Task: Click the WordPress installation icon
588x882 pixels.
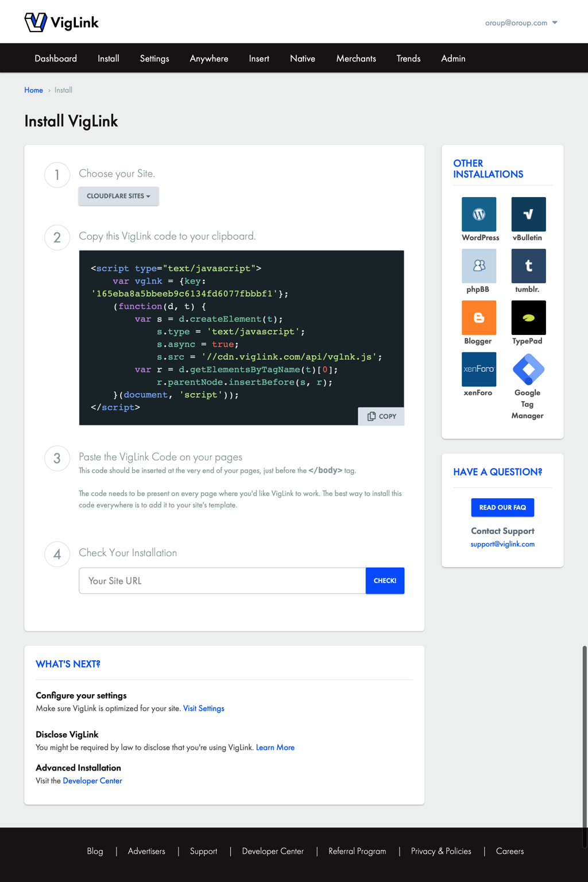Action: [x=479, y=214]
